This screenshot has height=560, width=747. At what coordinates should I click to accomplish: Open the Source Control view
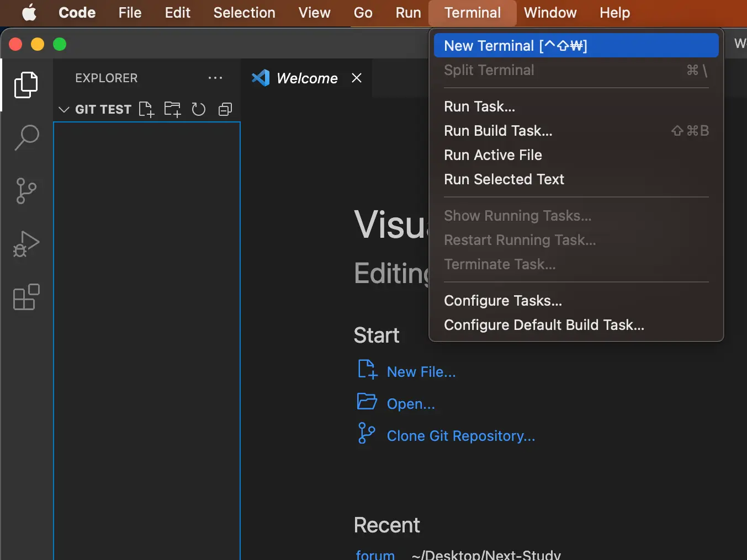click(x=25, y=191)
